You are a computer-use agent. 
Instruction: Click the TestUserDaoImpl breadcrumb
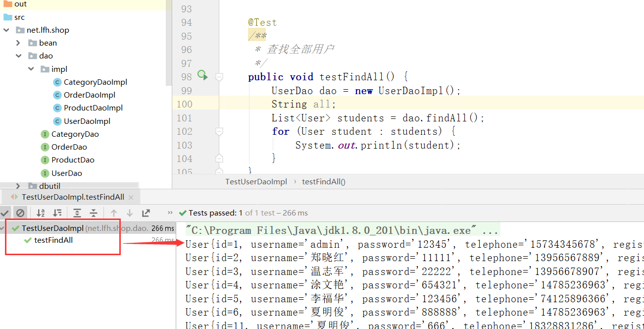pyautogui.click(x=256, y=181)
